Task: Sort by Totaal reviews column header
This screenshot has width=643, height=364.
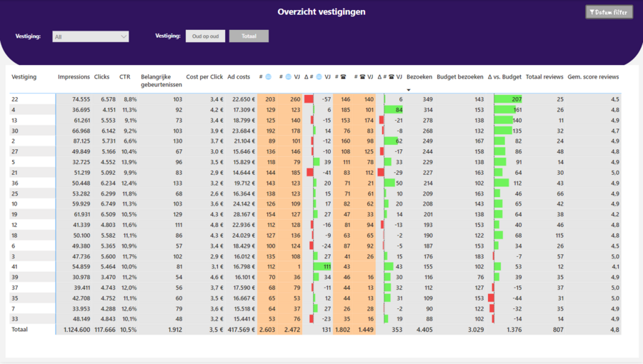Action: point(544,77)
